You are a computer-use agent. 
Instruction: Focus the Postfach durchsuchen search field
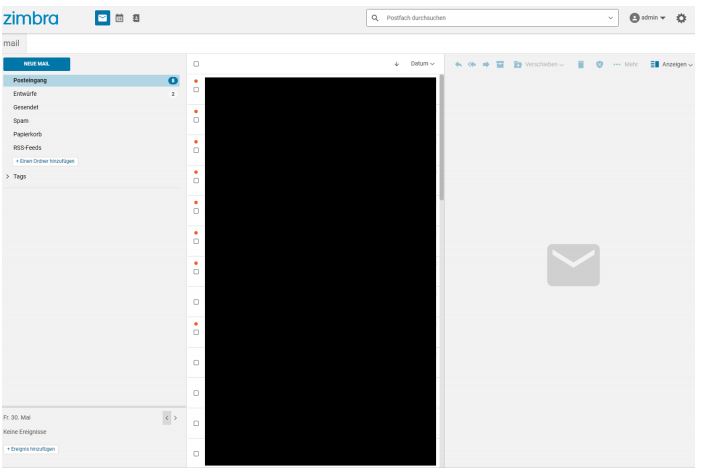pos(492,18)
